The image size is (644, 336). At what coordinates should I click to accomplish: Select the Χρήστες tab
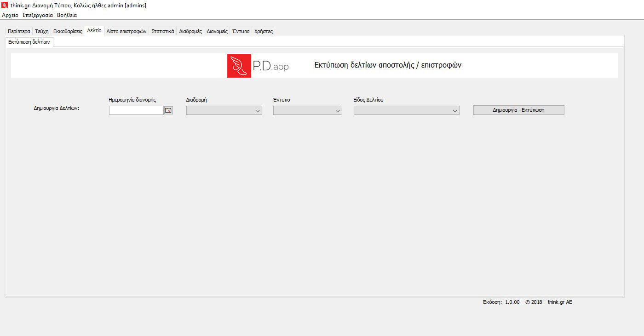click(264, 31)
